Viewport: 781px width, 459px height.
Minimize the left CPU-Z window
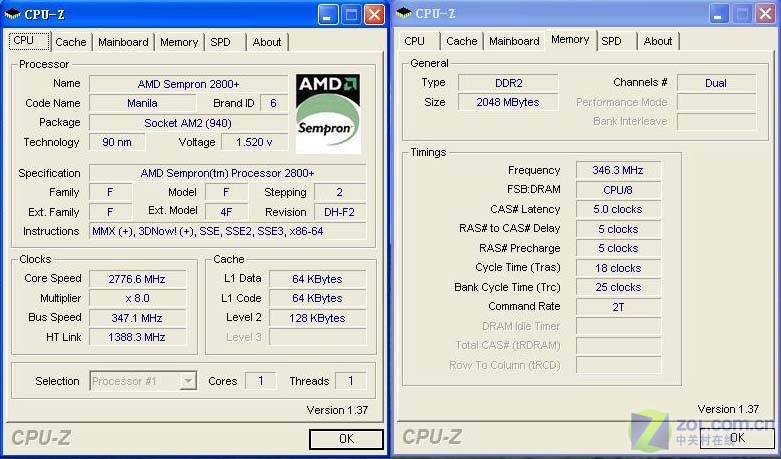(x=327, y=15)
